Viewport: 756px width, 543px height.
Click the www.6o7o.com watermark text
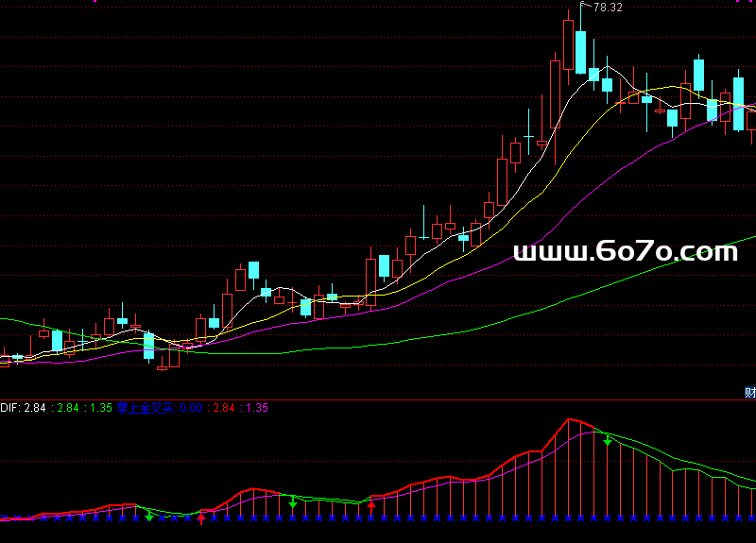(x=625, y=251)
